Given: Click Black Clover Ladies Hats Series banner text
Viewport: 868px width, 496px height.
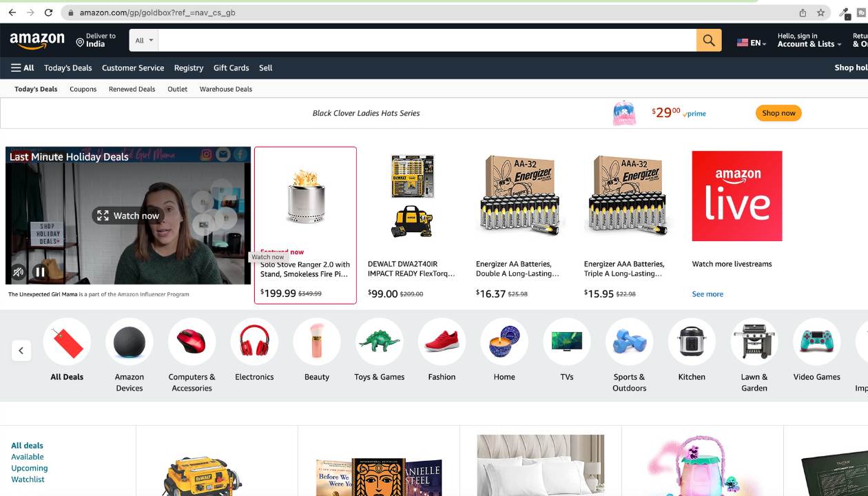Looking at the screenshot, I should 366,113.
